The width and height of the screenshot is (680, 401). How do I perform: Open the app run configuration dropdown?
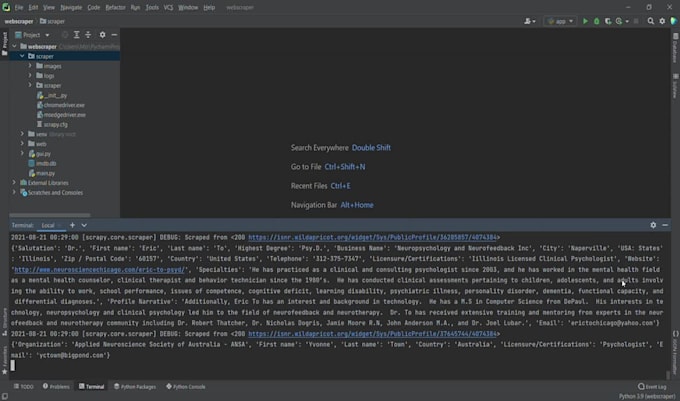560,21
